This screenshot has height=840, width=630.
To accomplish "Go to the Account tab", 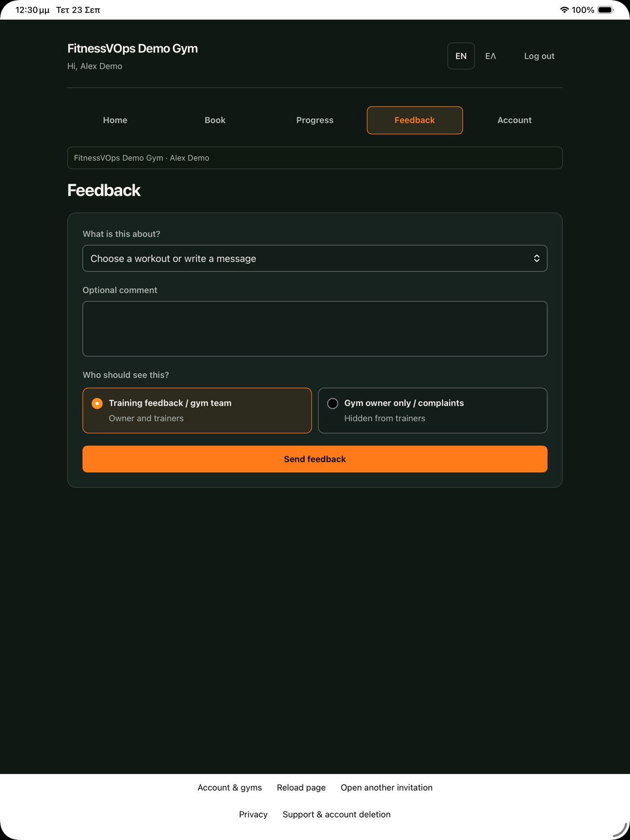I will coord(514,120).
